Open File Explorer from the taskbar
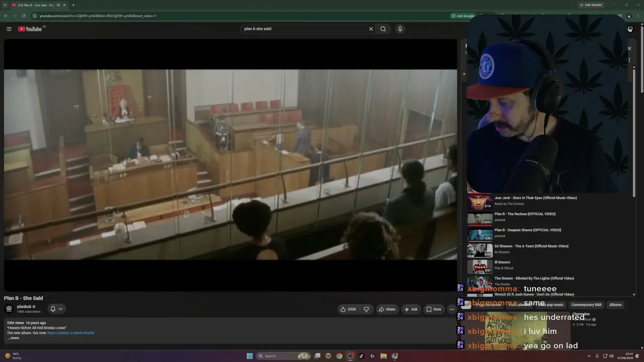 point(383,356)
